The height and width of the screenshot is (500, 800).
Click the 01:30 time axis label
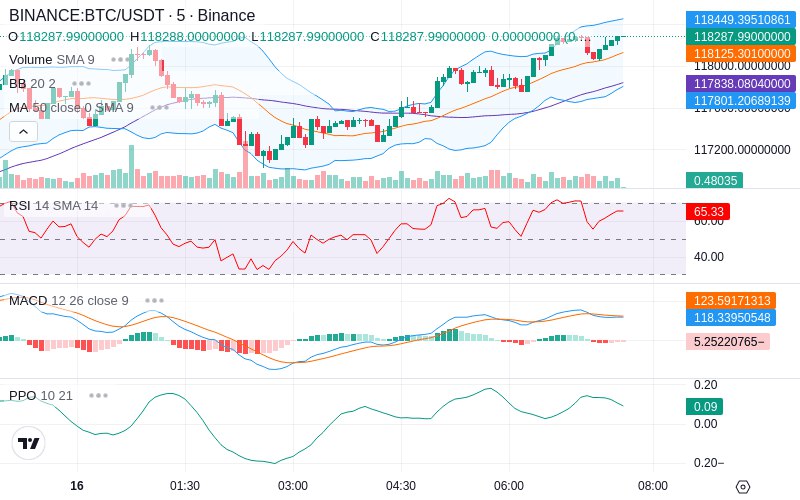(185, 486)
